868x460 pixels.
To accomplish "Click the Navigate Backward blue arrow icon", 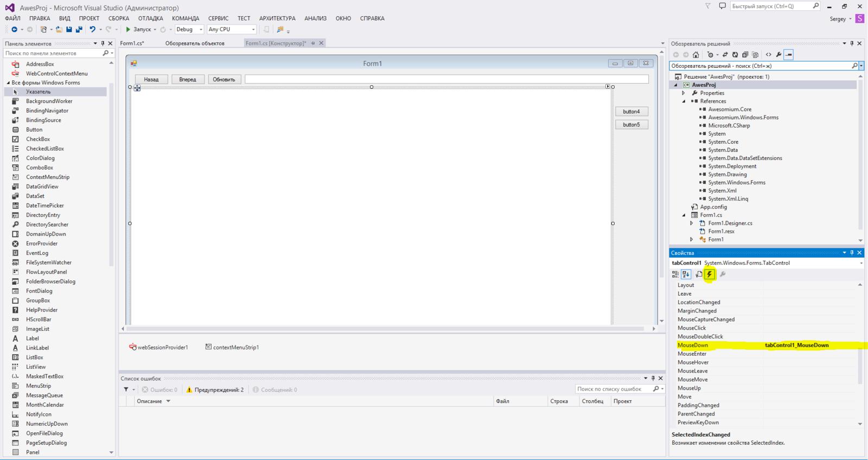I will click(x=14, y=29).
